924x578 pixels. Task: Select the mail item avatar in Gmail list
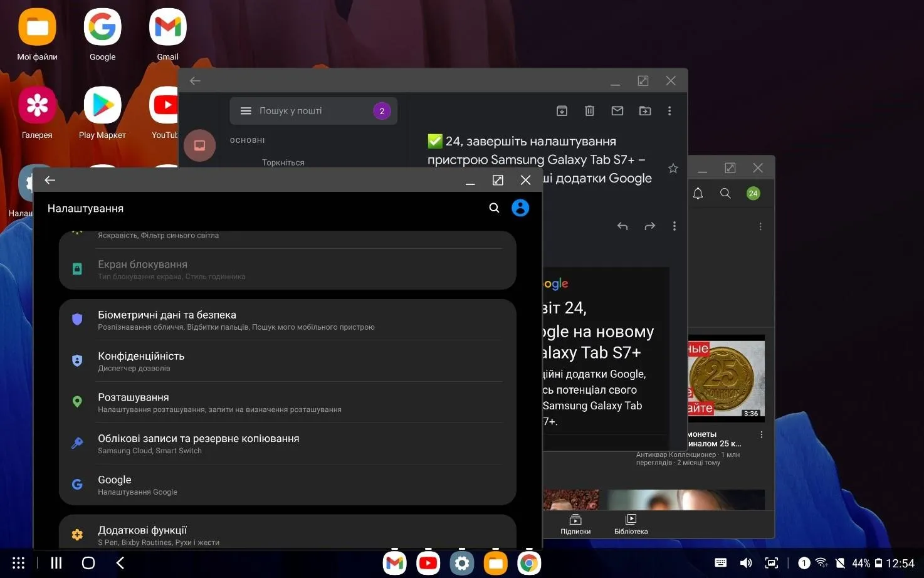[199, 145]
